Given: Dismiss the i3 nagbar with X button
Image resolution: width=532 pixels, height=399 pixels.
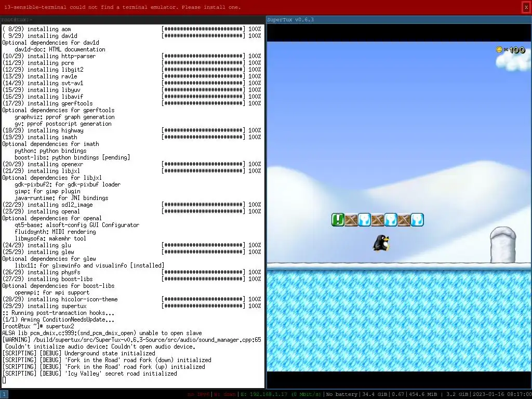Looking at the screenshot, I should pyautogui.click(x=526, y=7).
